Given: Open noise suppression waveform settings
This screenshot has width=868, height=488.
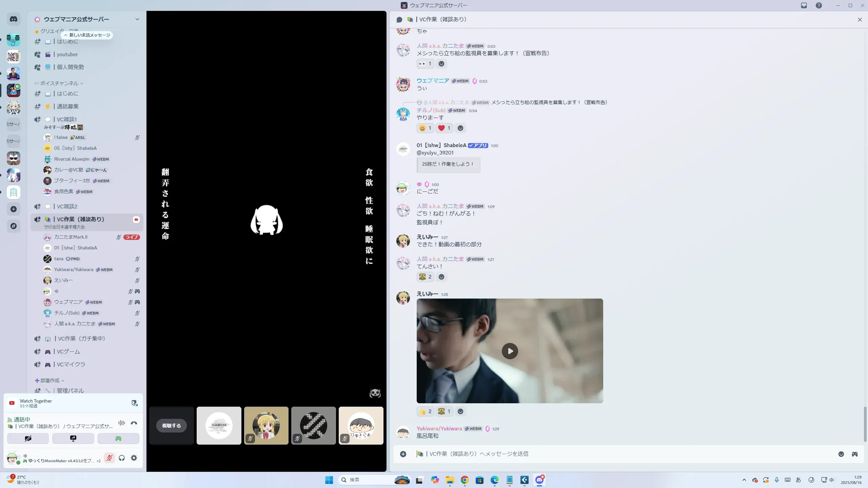Looking at the screenshot, I should 122,423.
